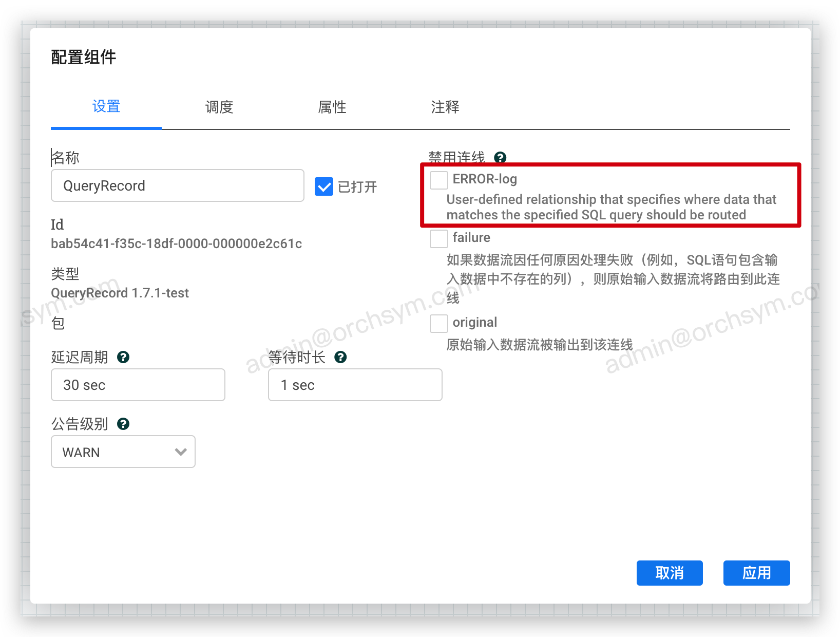Switch to the 调度 tab
Screen dimensions: 840x637
[219, 107]
